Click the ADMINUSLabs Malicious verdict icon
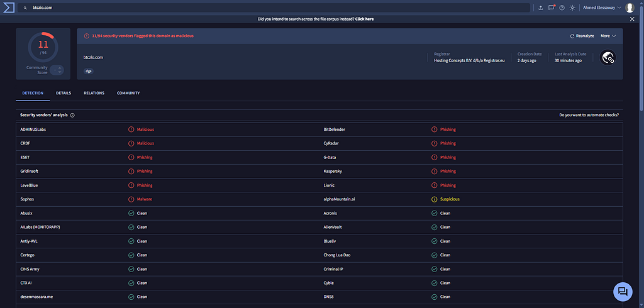The height and width of the screenshot is (308, 644). [x=131, y=129]
